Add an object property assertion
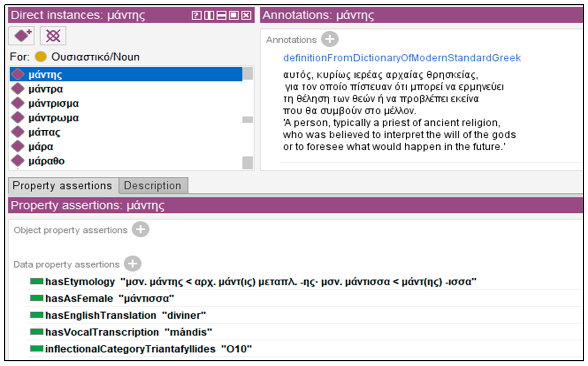 tap(140, 229)
